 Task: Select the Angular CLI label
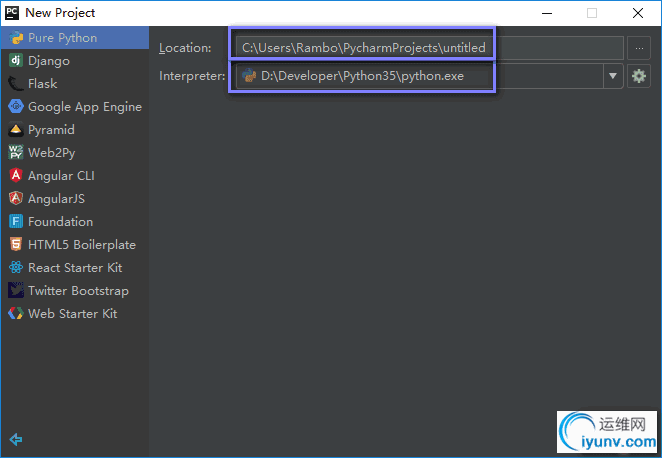pos(61,176)
